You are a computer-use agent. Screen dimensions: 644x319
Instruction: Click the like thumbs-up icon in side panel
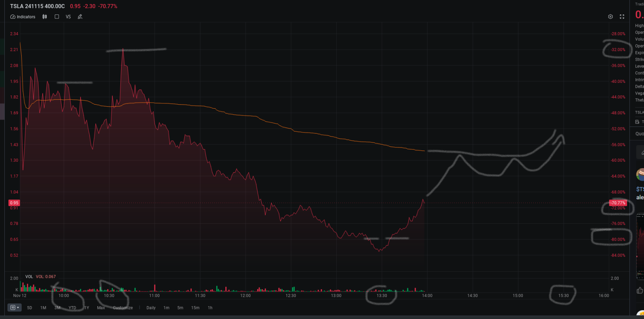tap(640, 290)
